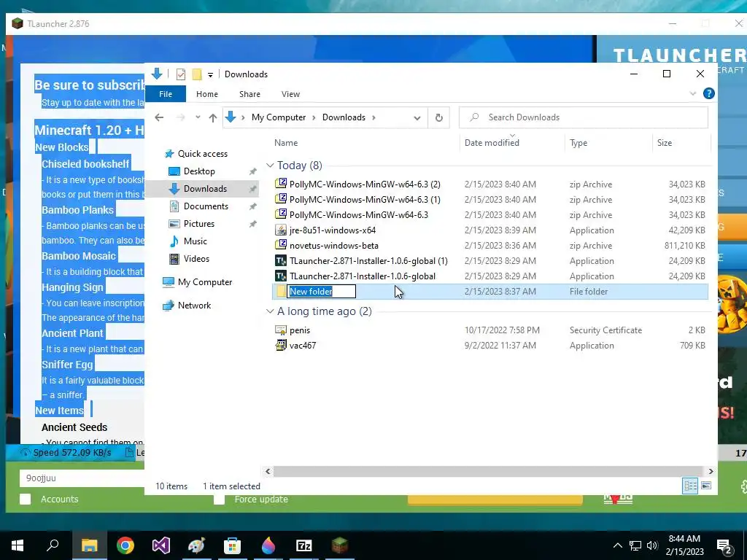Open Visual Studio from the taskbar
Screen dimensions: 747x560
pyautogui.click(x=161, y=545)
